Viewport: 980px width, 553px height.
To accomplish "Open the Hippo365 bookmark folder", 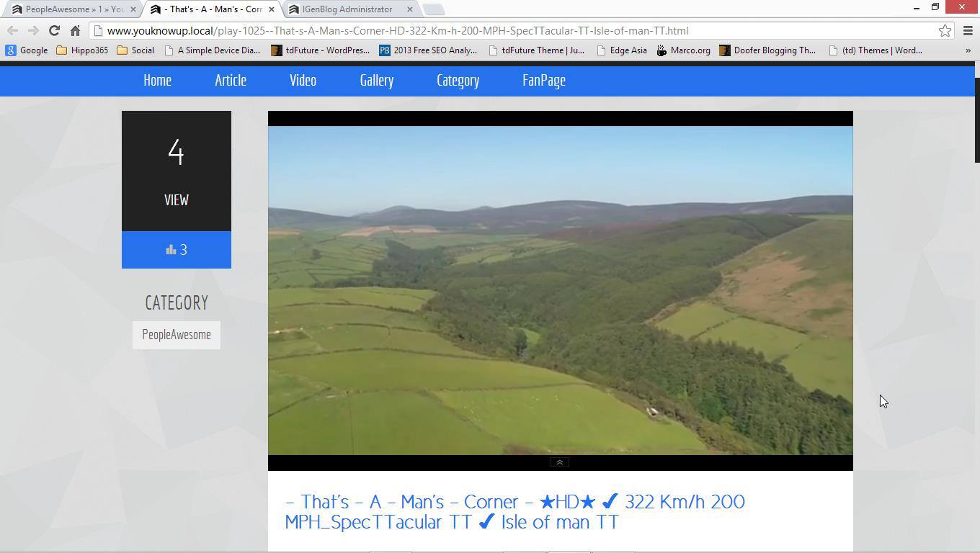I will tap(82, 50).
